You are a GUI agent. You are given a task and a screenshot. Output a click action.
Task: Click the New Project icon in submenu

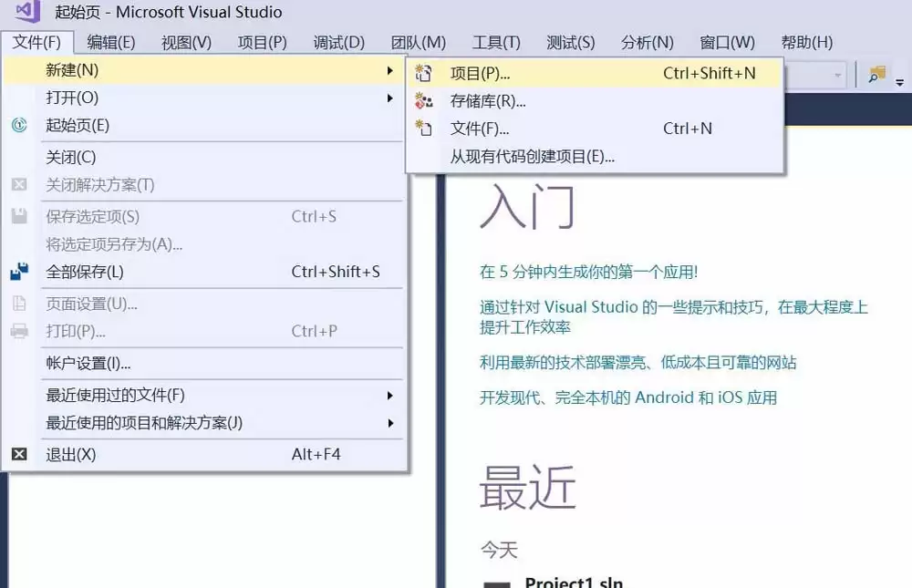(x=423, y=74)
